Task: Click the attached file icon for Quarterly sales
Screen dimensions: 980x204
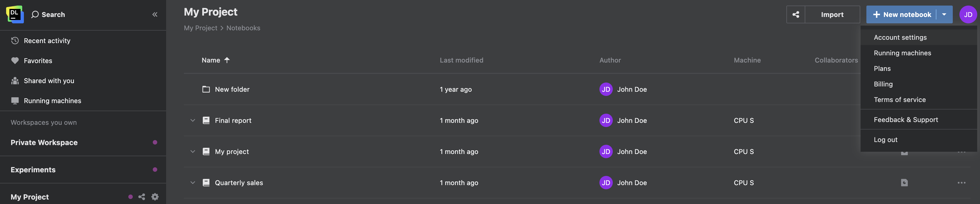Action: (x=904, y=183)
